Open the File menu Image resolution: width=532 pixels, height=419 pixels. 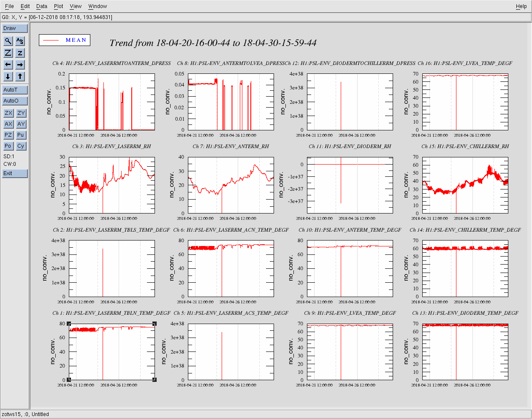(9, 6)
